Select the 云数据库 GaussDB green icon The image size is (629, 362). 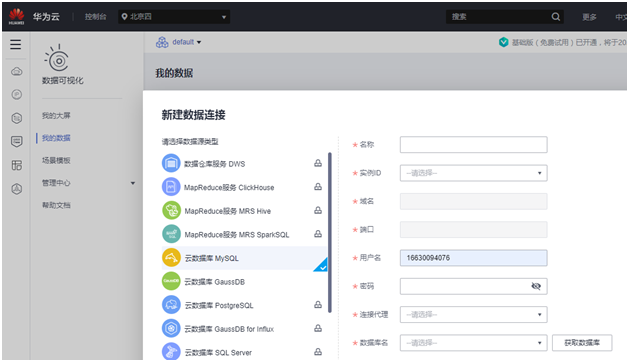[x=171, y=281]
